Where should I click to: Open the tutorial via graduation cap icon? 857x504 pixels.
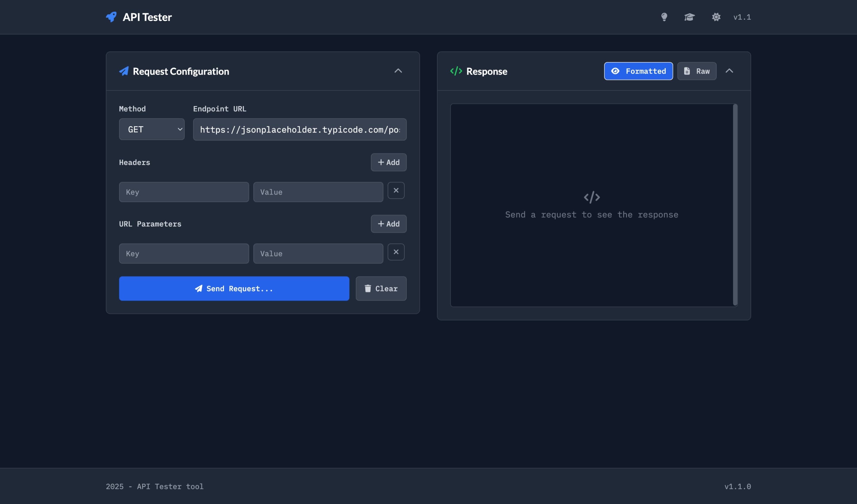689,17
